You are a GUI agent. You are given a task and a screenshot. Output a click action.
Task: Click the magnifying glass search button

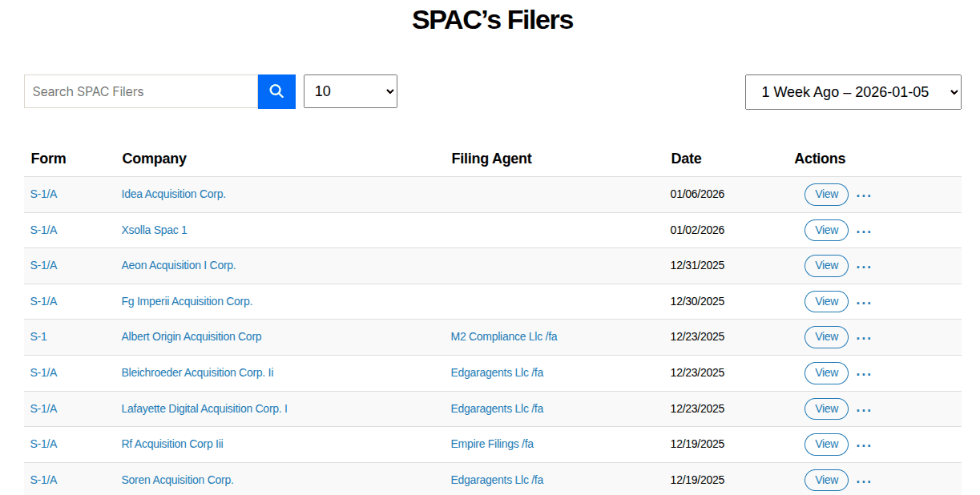coord(276,91)
